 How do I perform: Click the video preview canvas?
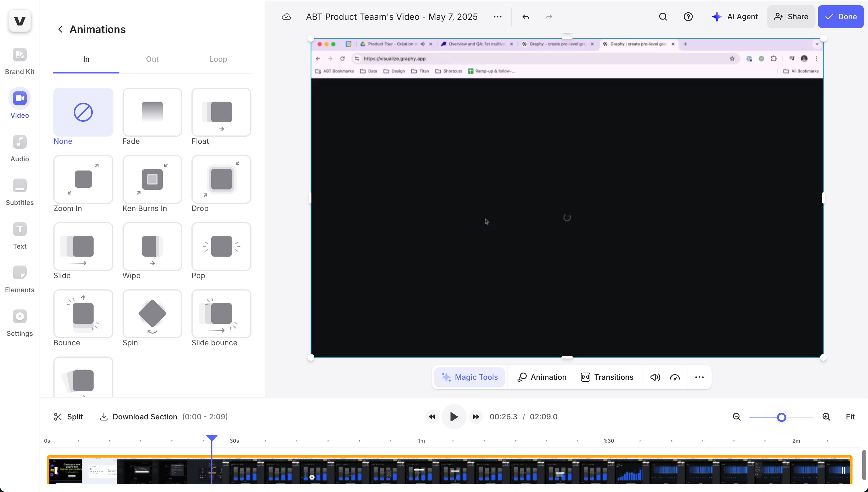567,198
